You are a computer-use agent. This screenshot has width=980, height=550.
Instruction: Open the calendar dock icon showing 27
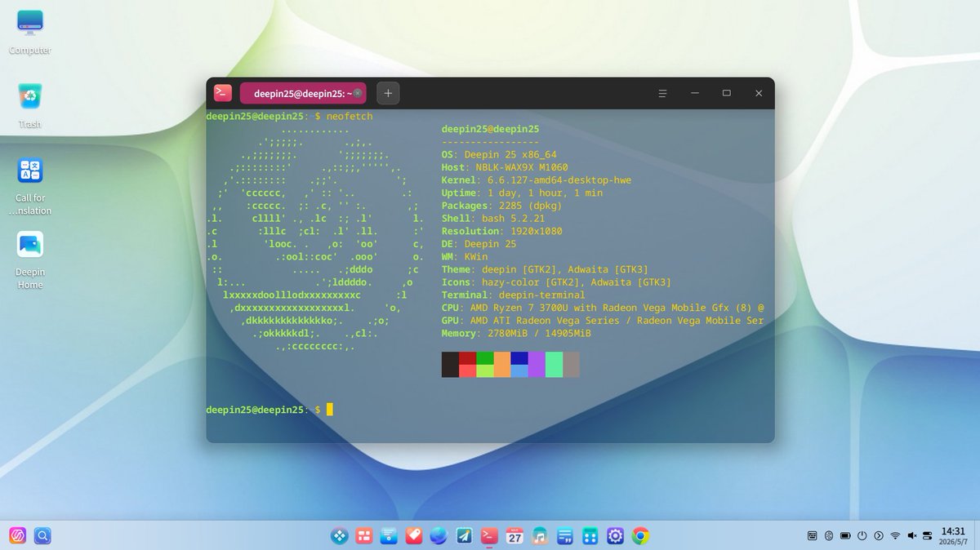pyautogui.click(x=515, y=535)
